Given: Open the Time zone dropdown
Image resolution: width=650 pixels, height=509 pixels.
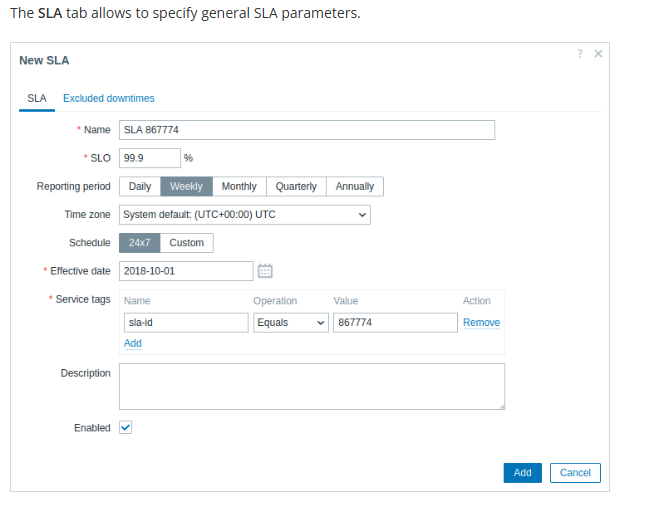Looking at the screenshot, I should click(245, 214).
